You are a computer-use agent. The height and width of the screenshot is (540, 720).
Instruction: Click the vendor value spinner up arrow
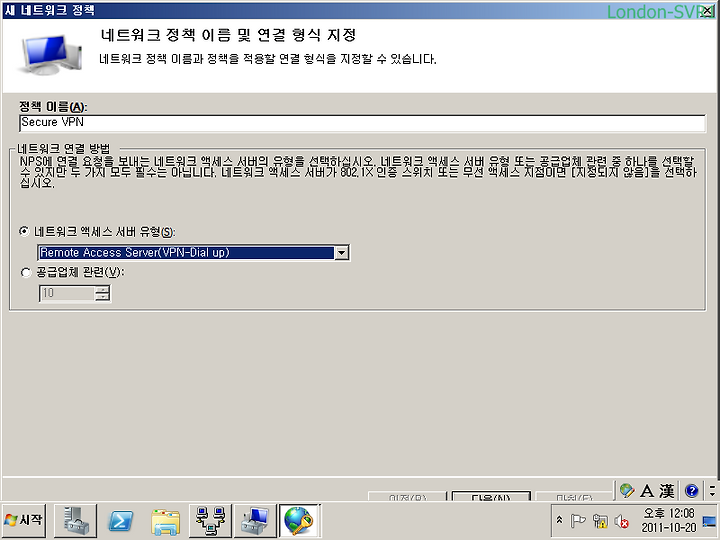tap(102, 289)
